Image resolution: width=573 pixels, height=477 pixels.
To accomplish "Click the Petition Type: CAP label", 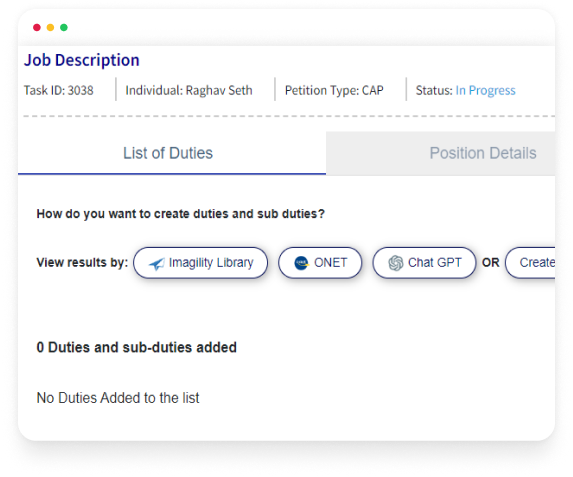I will (334, 90).
